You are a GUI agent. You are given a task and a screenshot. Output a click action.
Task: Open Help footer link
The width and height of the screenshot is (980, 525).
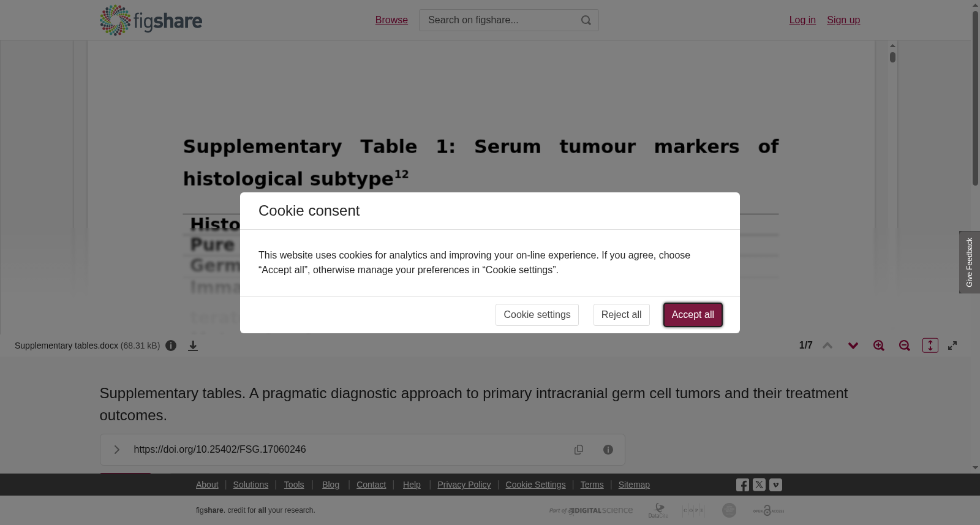(x=412, y=485)
